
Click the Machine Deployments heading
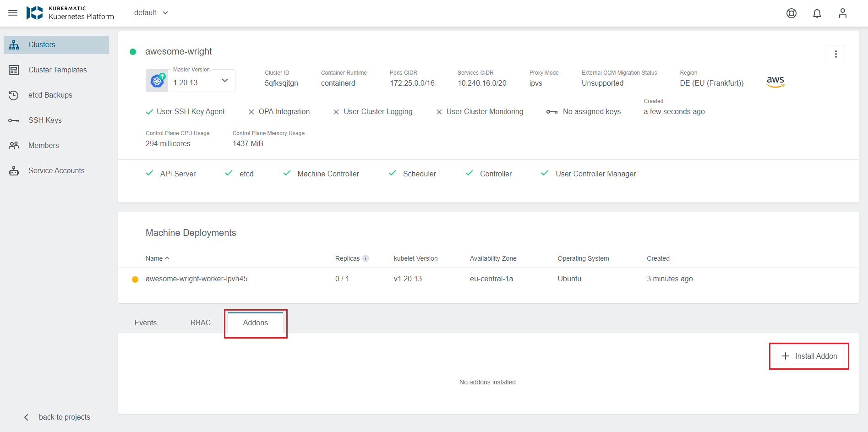(x=191, y=233)
